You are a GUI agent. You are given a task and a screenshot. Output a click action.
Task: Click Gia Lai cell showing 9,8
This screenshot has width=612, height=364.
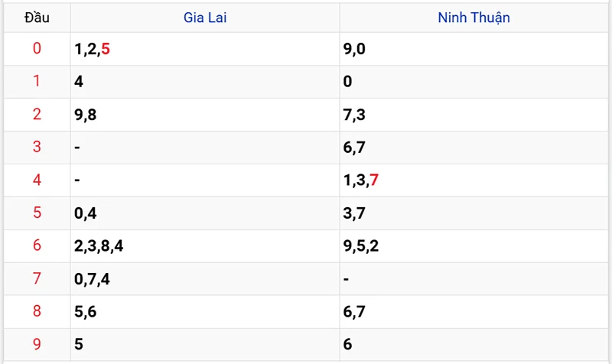(x=86, y=115)
